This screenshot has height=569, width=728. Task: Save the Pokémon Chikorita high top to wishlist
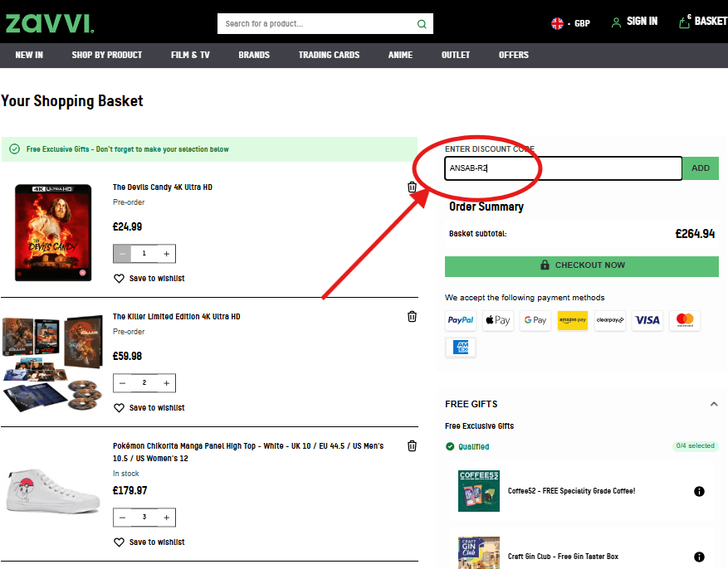(148, 542)
